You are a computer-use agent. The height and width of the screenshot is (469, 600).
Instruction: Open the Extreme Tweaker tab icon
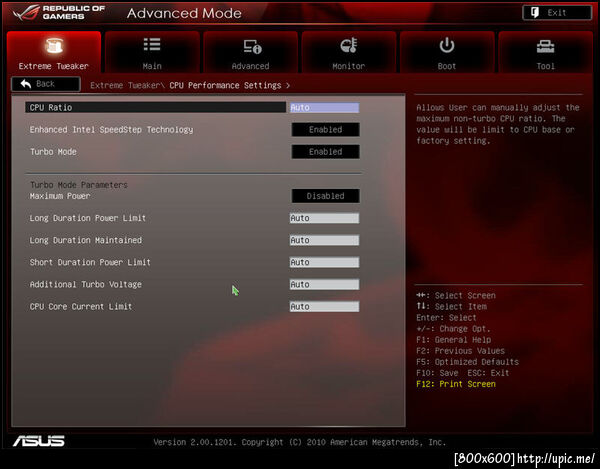click(x=54, y=46)
